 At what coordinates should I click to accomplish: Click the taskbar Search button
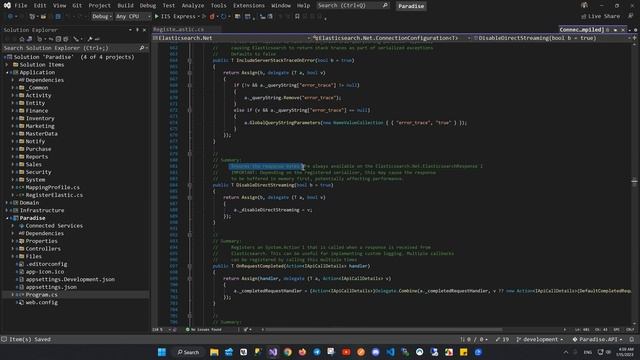click(x=188, y=352)
